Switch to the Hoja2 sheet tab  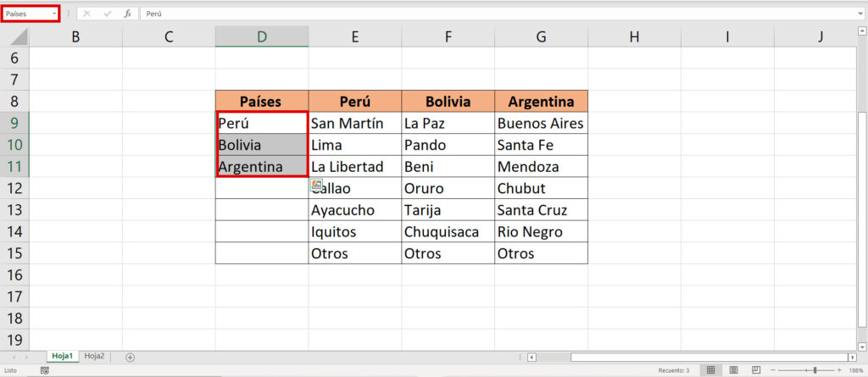coord(94,357)
